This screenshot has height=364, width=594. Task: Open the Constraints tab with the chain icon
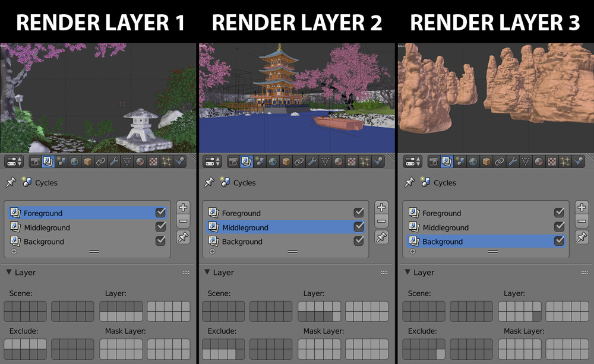click(x=100, y=161)
